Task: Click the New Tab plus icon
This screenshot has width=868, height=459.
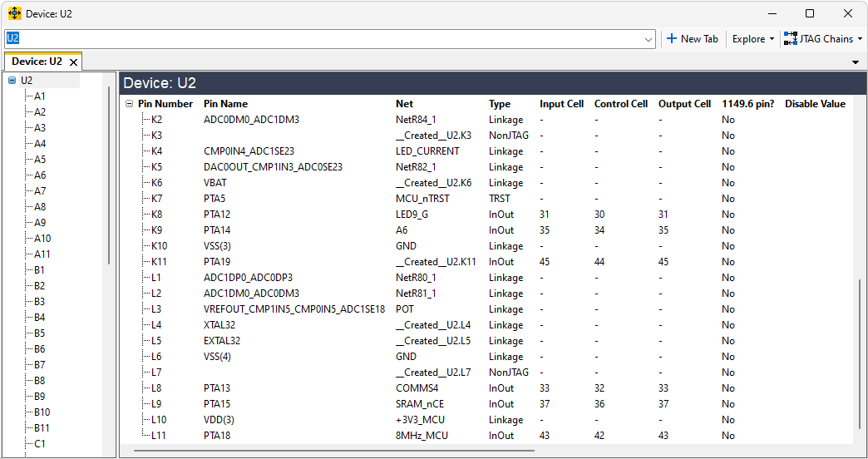Action: pos(672,39)
